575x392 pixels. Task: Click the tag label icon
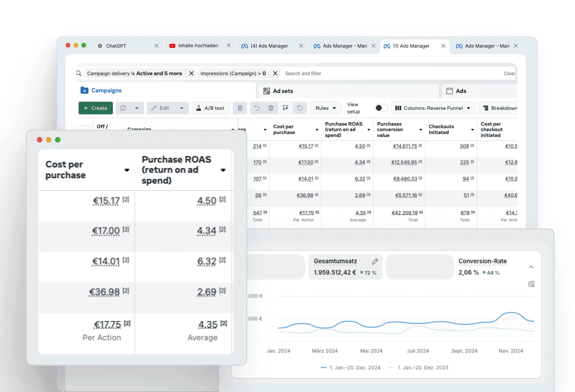click(300, 108)
